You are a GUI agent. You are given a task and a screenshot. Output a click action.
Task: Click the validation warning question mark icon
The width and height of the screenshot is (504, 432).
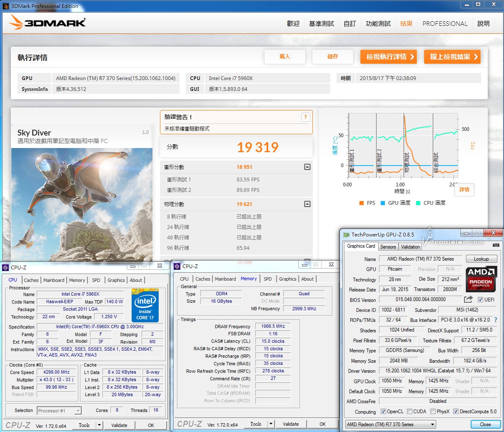click(305, 117)
